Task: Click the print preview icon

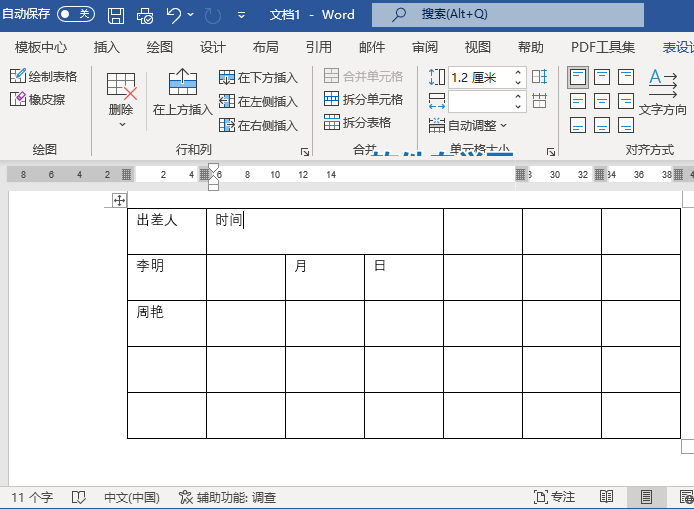Action: coord(145,16)
